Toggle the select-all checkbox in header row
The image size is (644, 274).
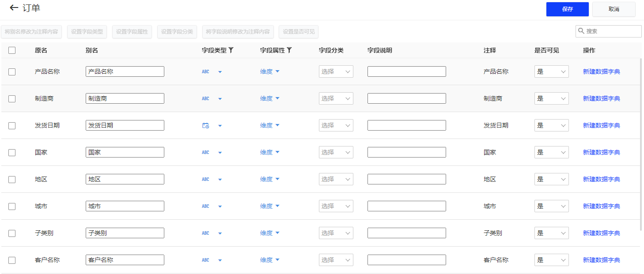(x=11, y=50)
